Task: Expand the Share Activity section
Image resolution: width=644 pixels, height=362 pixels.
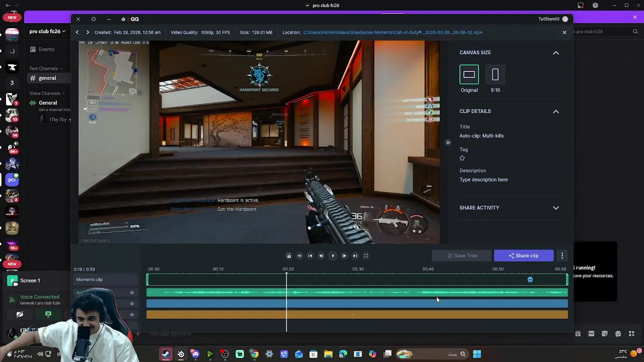Action: (x=556, y=208)
